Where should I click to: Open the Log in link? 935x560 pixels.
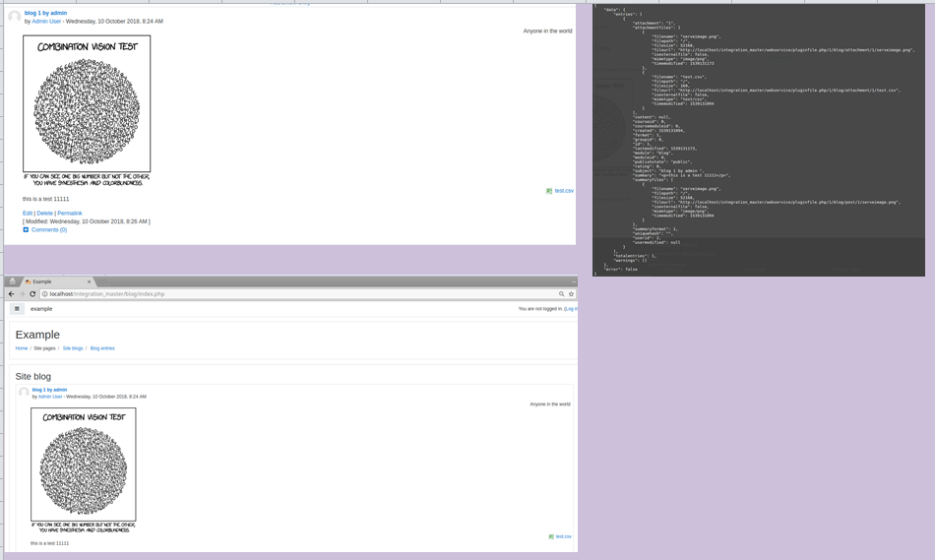(x=571, y=309)
